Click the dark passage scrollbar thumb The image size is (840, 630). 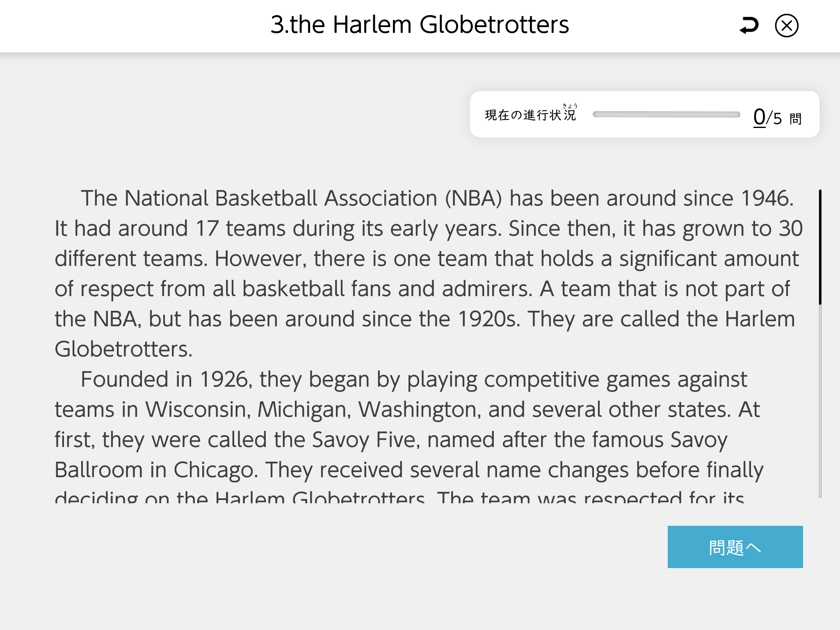click(820, 247)
